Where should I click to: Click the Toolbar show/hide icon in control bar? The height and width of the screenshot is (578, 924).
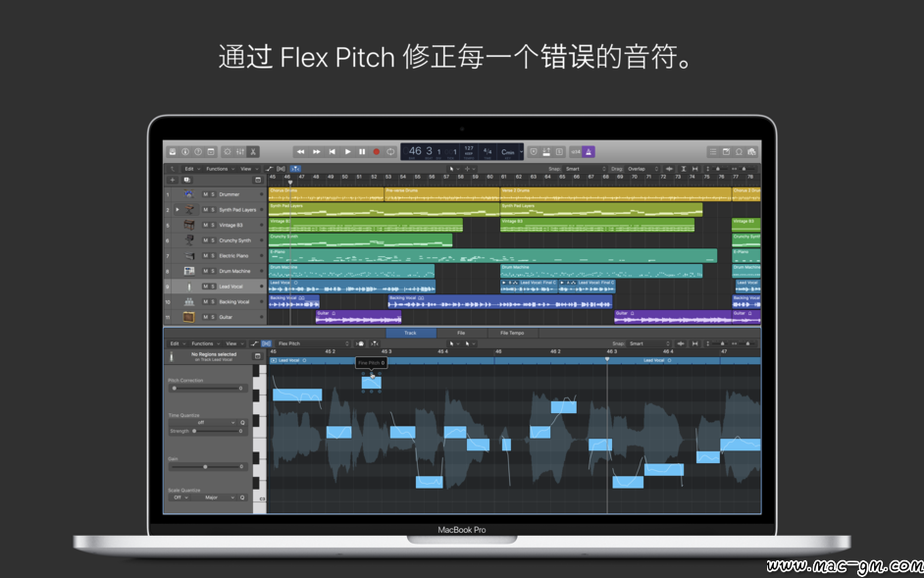(211, 151)
